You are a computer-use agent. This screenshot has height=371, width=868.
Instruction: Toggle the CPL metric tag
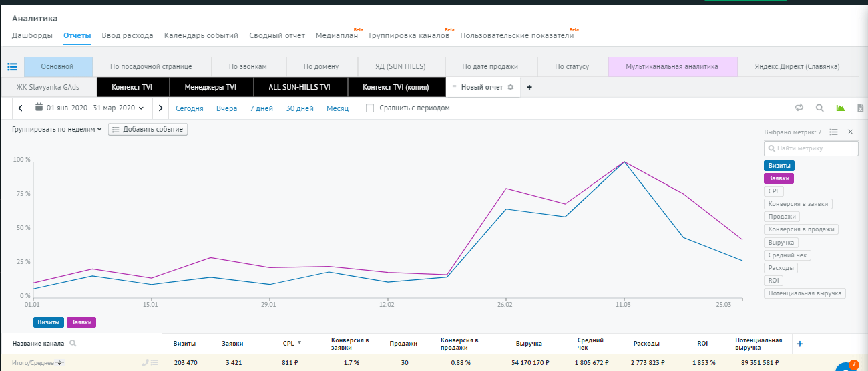pyautogui.click(x=774, y=191)
